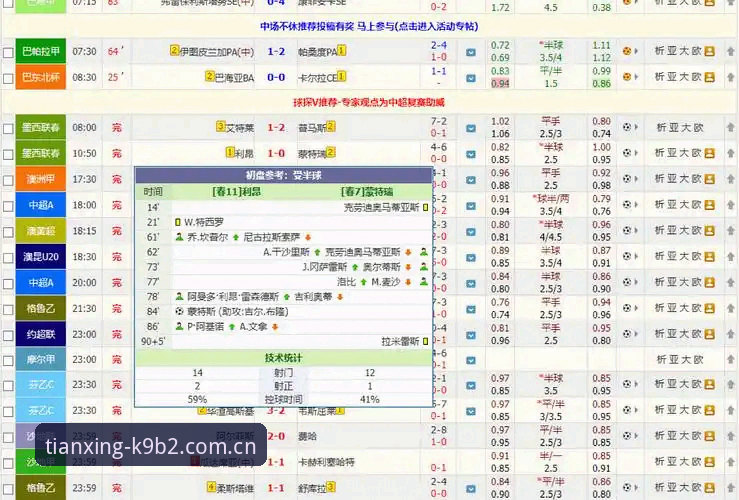Click team name 卡尔拉CE
Image resolution: width=739 pixels, height=500 pixels.
[317, 78]
